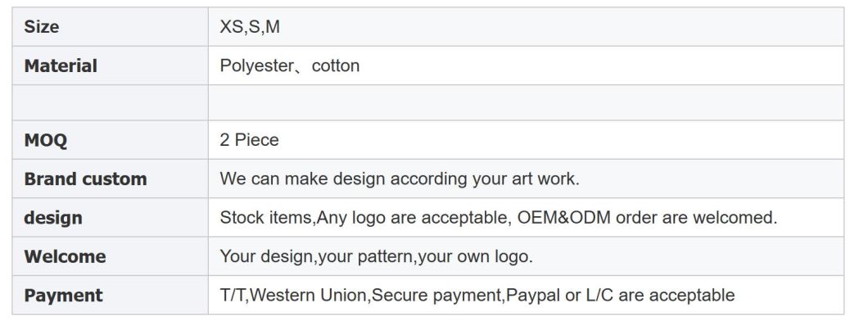Screen dimensions: 868x326
Task: Click the MOQ row label
Action: [45, 140]
